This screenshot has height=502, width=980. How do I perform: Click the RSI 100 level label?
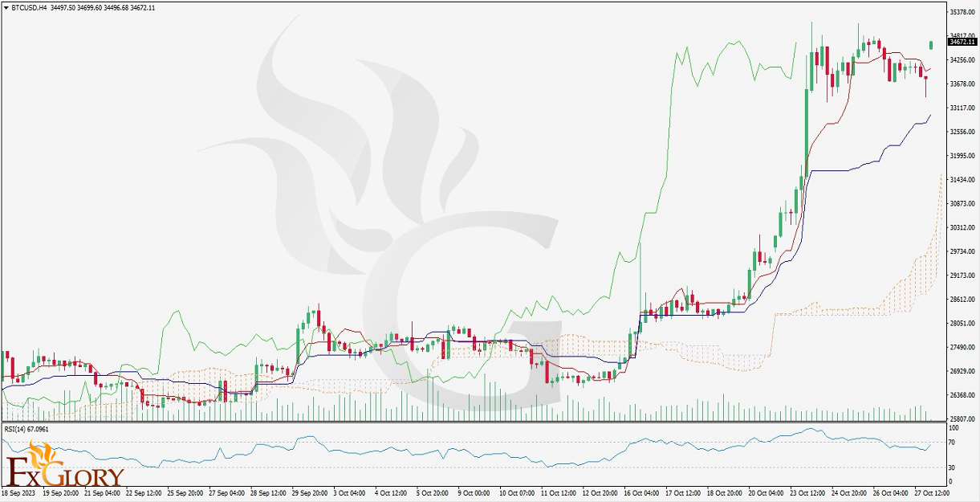(953, 428)
